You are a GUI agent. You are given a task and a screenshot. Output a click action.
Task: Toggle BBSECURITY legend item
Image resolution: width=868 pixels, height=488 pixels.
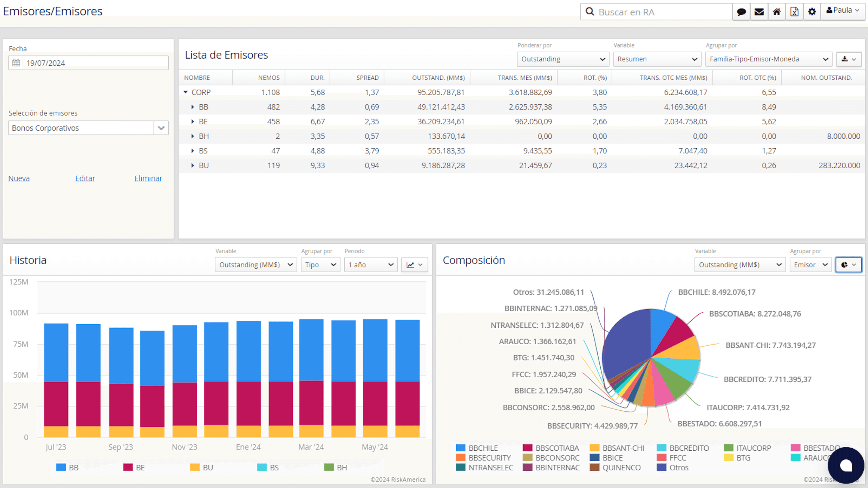pos(483,458)
